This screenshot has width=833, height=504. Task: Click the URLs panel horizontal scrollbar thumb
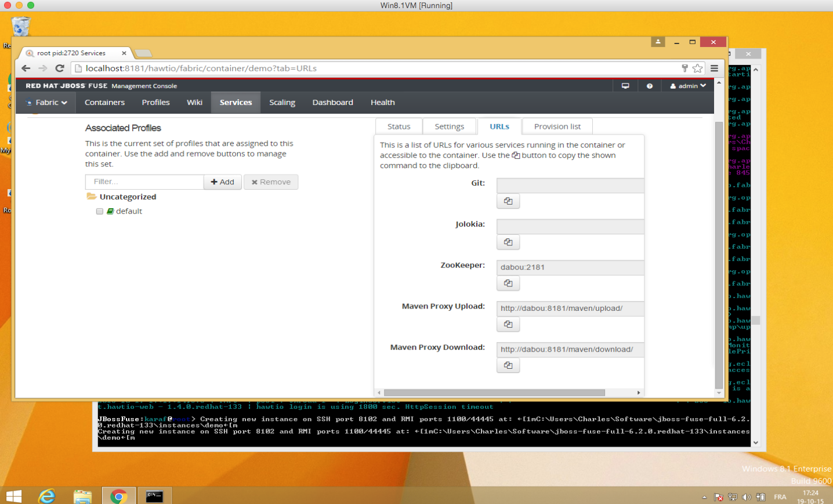(494, 393)
